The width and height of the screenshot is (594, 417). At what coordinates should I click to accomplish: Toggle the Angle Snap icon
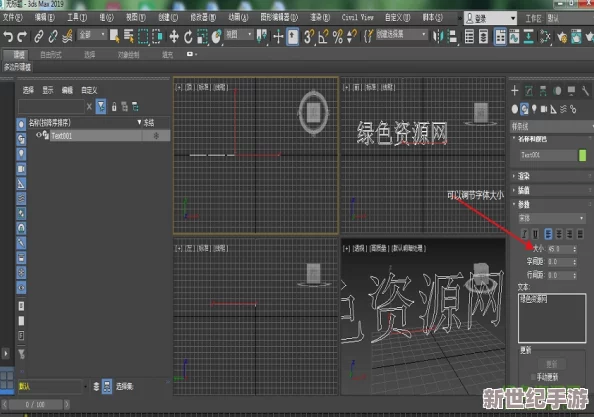323,37
